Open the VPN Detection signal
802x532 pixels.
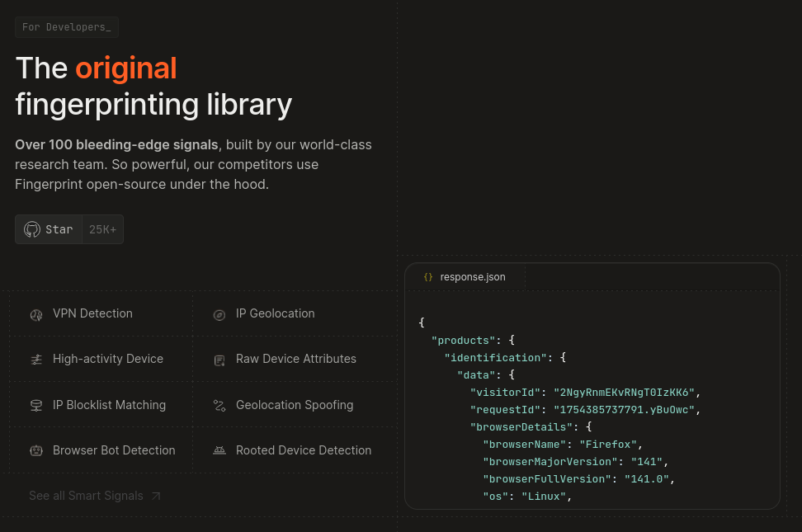coord(101,313)
